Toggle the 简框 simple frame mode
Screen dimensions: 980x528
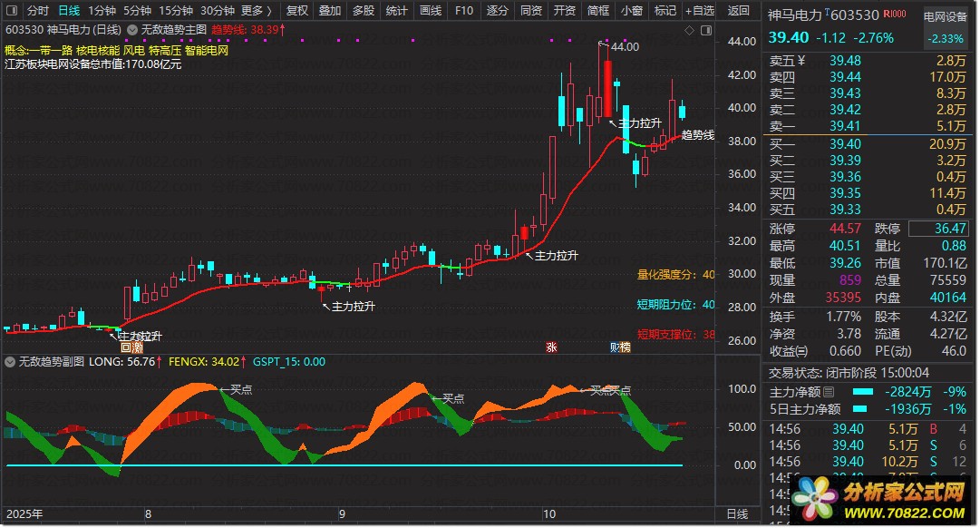(598, 11)
